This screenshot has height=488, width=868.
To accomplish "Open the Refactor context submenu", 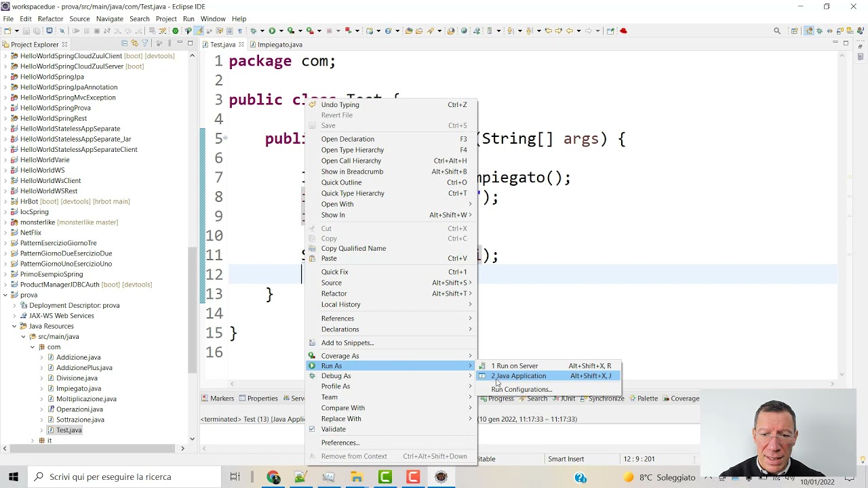I will 391,293.
